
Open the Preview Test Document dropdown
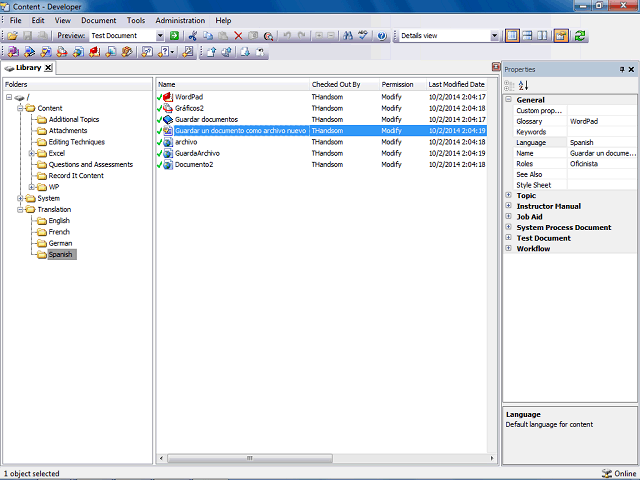(160, 36)
